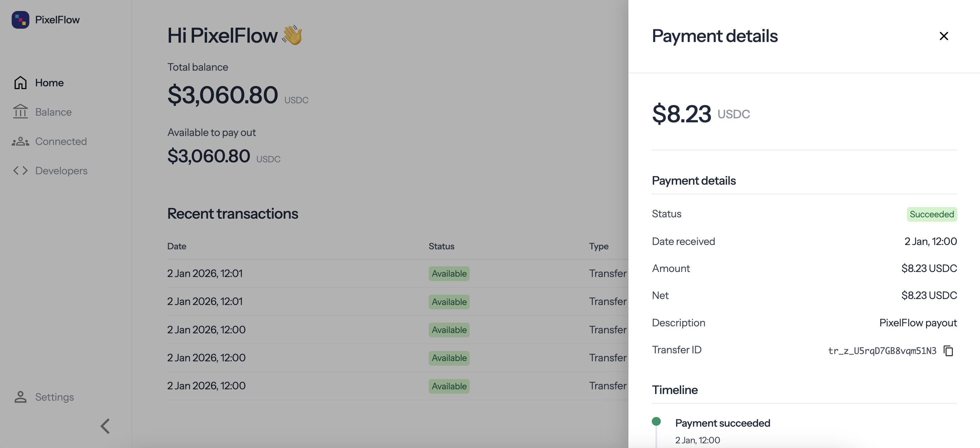Screen dimensions: 980x448
Task: Click the Succeeded status badge
Action: click(931, 214)
